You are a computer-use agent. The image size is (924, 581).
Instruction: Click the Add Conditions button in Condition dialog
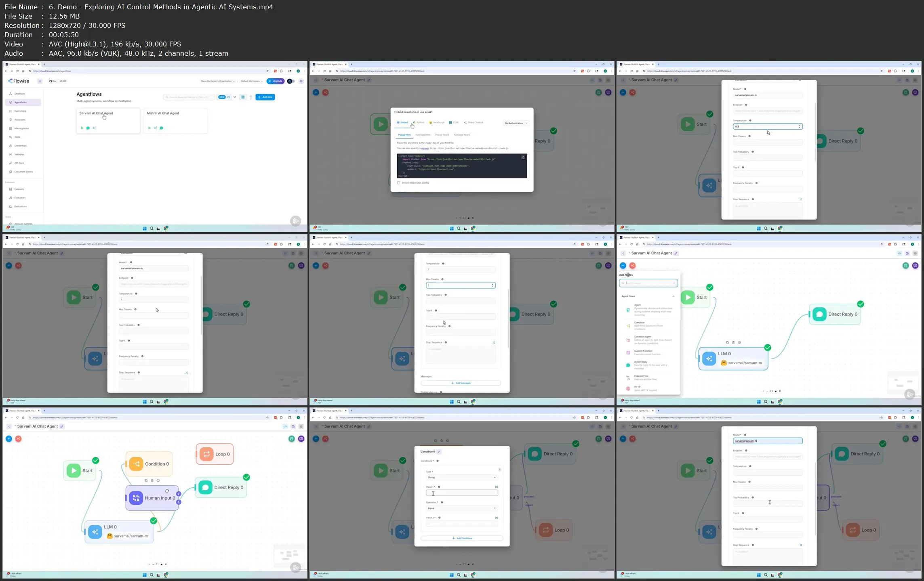pos(462,538)
